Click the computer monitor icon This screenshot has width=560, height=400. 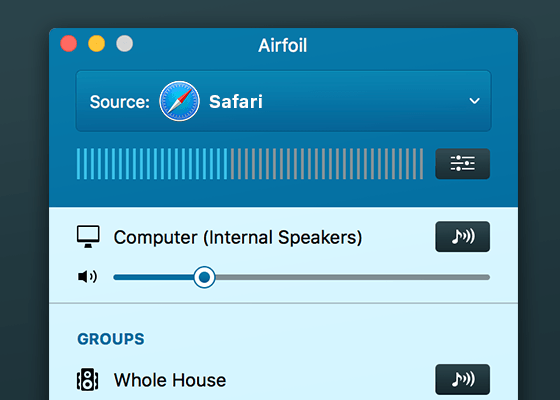click(88, 236)
